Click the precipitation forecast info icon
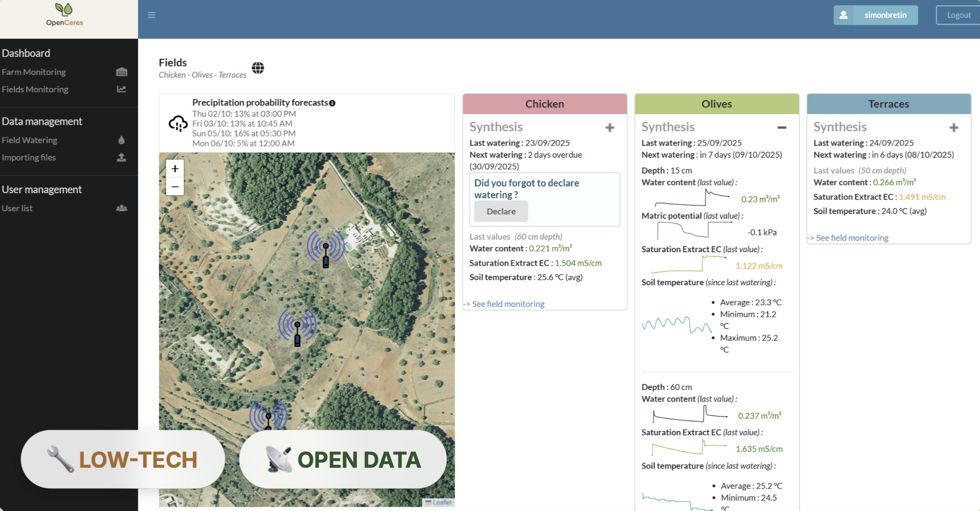The width and height of the screenshot is (980, 511). pyautogui.click(x=332, y=103)
